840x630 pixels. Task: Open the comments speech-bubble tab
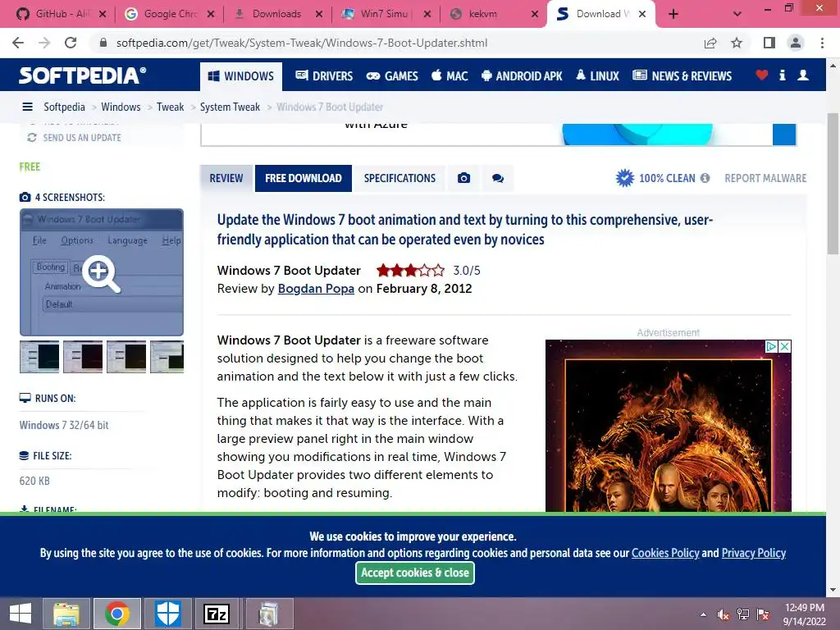pos(498,178)
